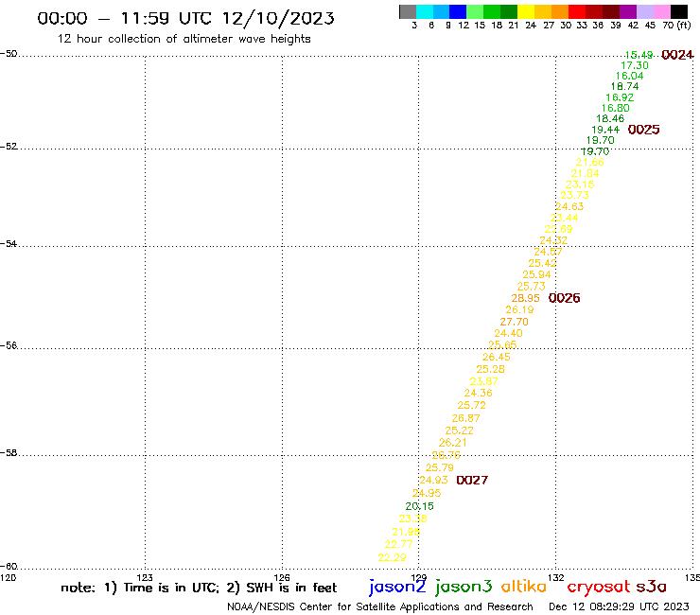Screen dimensions: 700x615
Task: Click the 22.29 wave height value
Action: point(392,558)
